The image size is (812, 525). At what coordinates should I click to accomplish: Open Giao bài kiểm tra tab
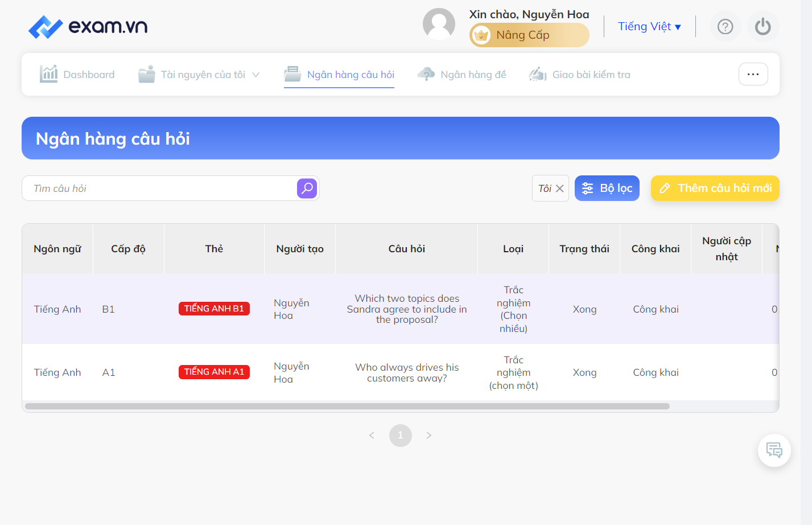pyautogui.click(x=580, y=75)
